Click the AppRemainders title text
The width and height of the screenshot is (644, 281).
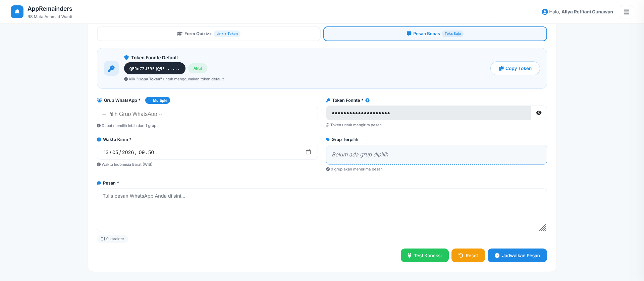tap(50, 9)
